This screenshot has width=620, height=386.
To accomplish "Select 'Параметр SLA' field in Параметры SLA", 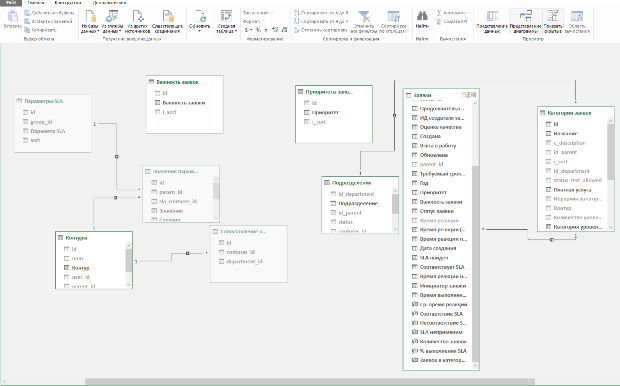I will [x=48, y=131].
